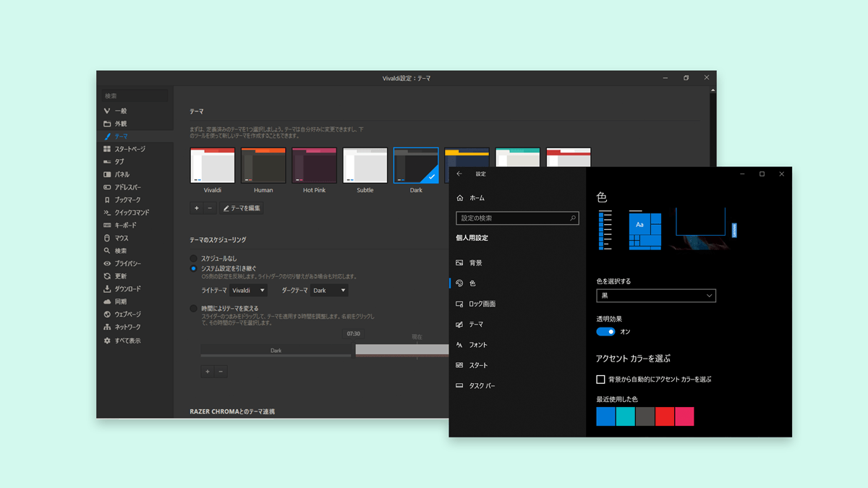Click the Bookmarks icon in Vivaldi sidebar

(107, 200)
